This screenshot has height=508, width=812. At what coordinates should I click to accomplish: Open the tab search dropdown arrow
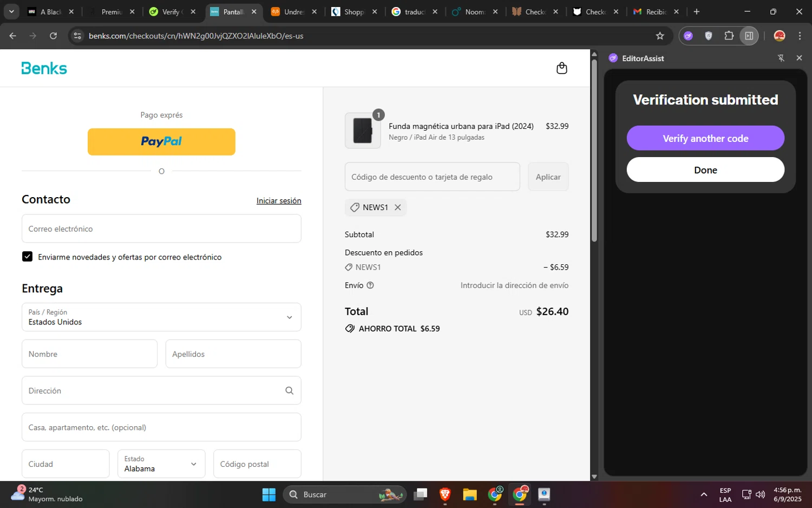11,11
